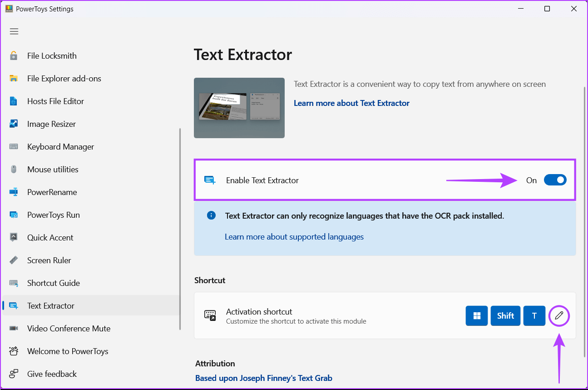Click the Give feedback icon
The image size is (588, 390).
[14, 374]
